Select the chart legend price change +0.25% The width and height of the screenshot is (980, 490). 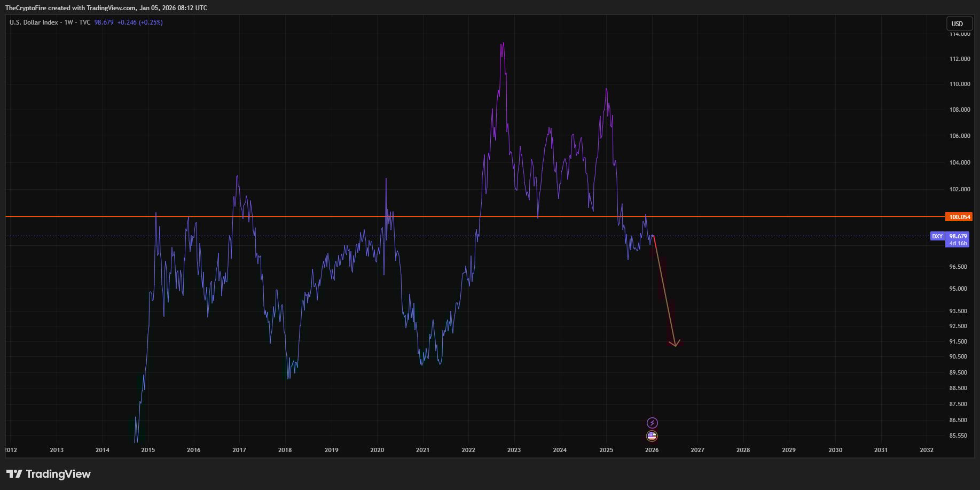(x=151, y=22)
